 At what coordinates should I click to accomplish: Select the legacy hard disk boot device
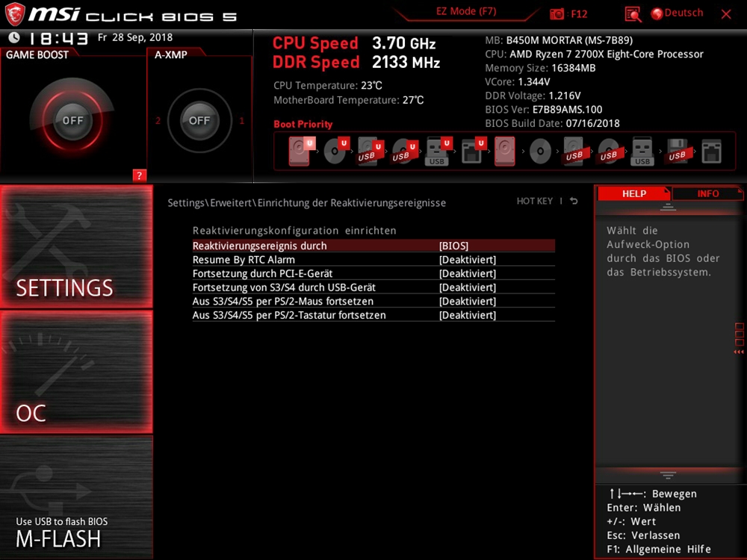[504, 152]
